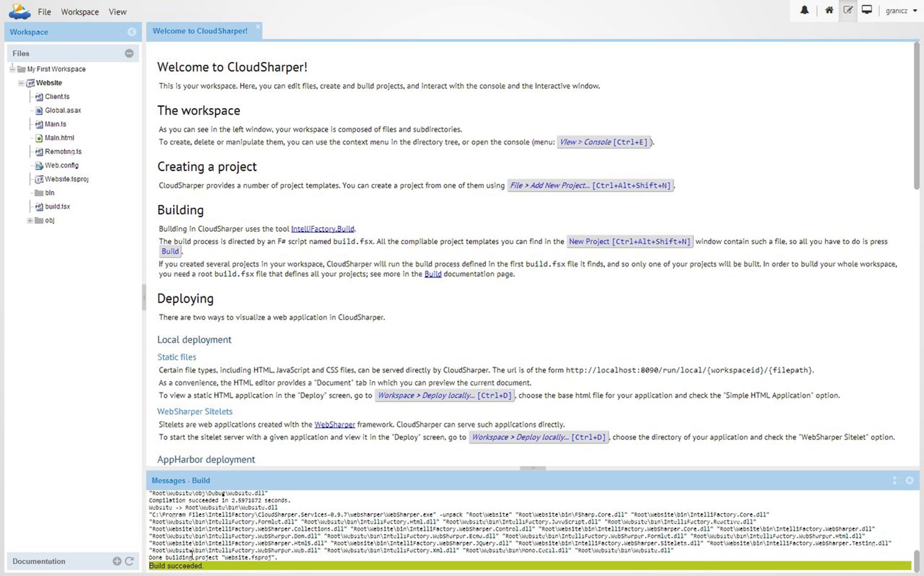Click the "Workspace" side panel title
Screen dimensions: 924x576
pos(29,32)
